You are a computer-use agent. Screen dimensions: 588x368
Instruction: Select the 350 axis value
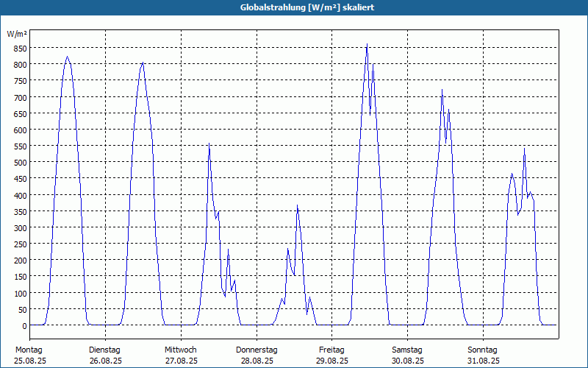click(x=21, y=212)
